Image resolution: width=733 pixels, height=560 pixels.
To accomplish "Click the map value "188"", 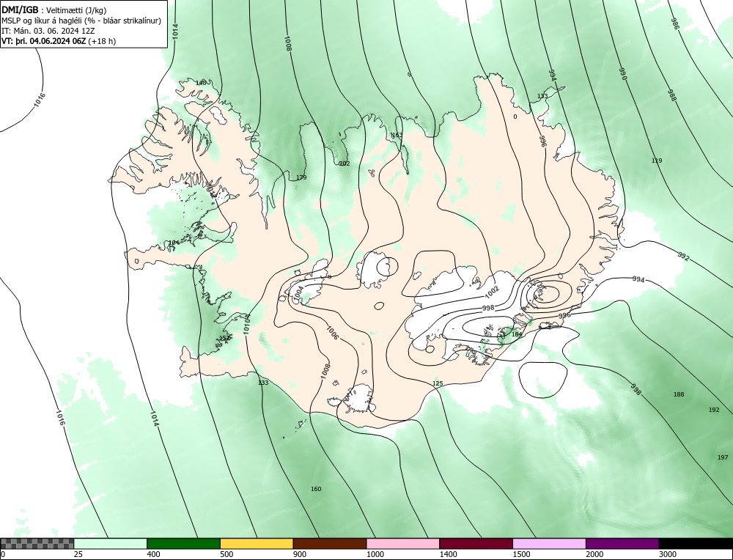I will coord(679,394).
